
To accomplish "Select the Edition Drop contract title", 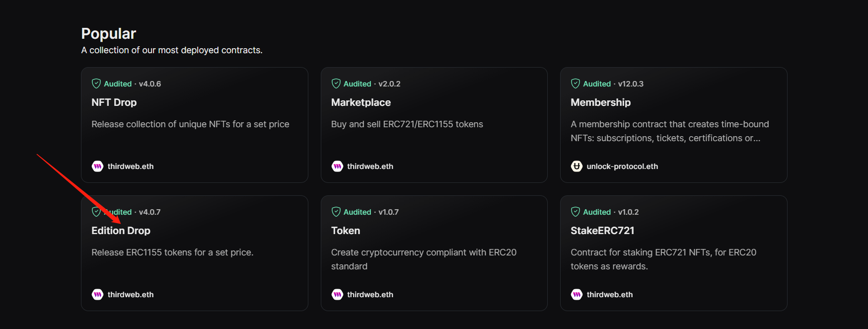I will [x=121, y=231].
